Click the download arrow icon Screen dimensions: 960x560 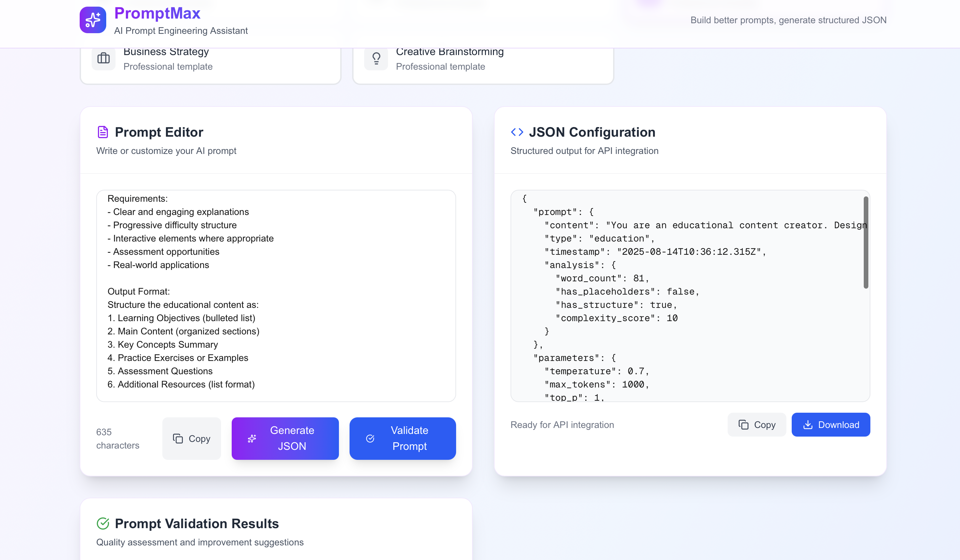(808, 424)
